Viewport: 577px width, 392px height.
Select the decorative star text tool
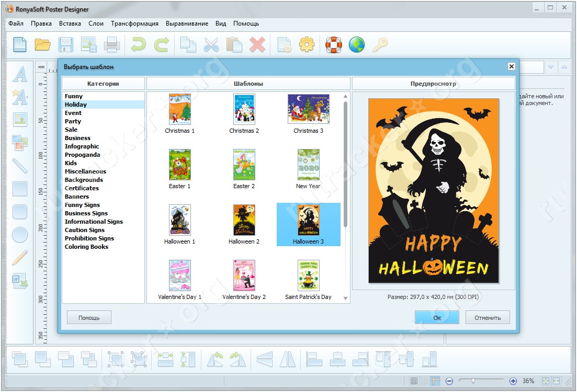pos(20,97)
